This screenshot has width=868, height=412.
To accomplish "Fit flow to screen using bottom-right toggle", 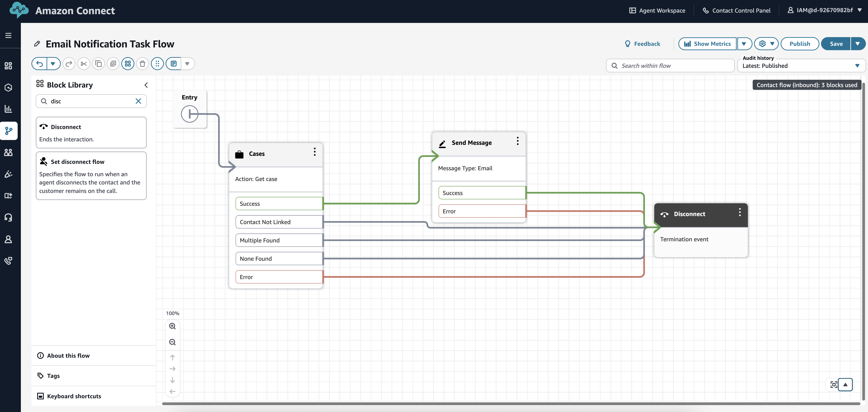I will pyautogui.click(x=835, y=384).
